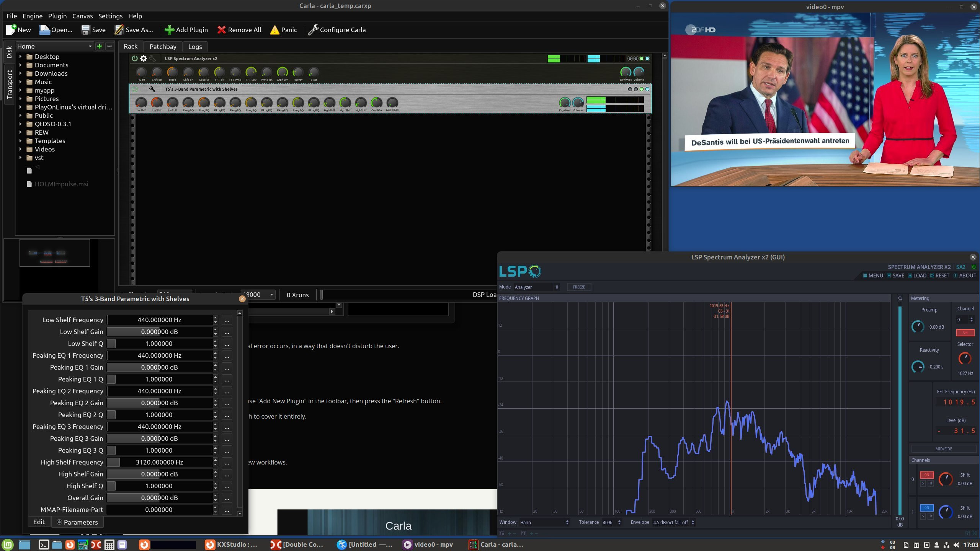Viewport: 980px width, 551px height.
Task: Toggle channel 1 blue ON button
Action: [x=926, y=508]
